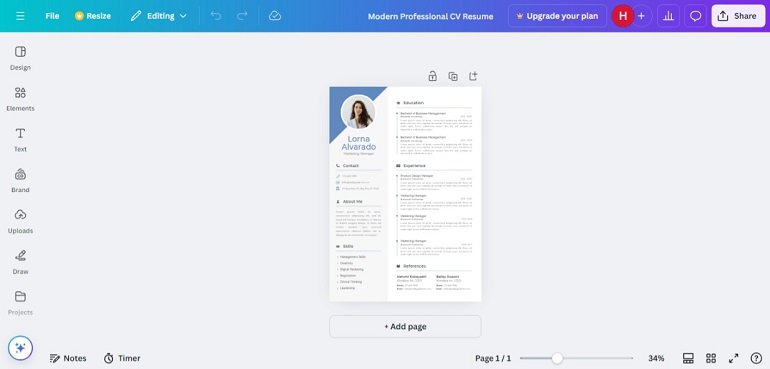Open the hamburger main menu
Image resolution: width=770 pixels, height=369 pixels.
point(20,16)
